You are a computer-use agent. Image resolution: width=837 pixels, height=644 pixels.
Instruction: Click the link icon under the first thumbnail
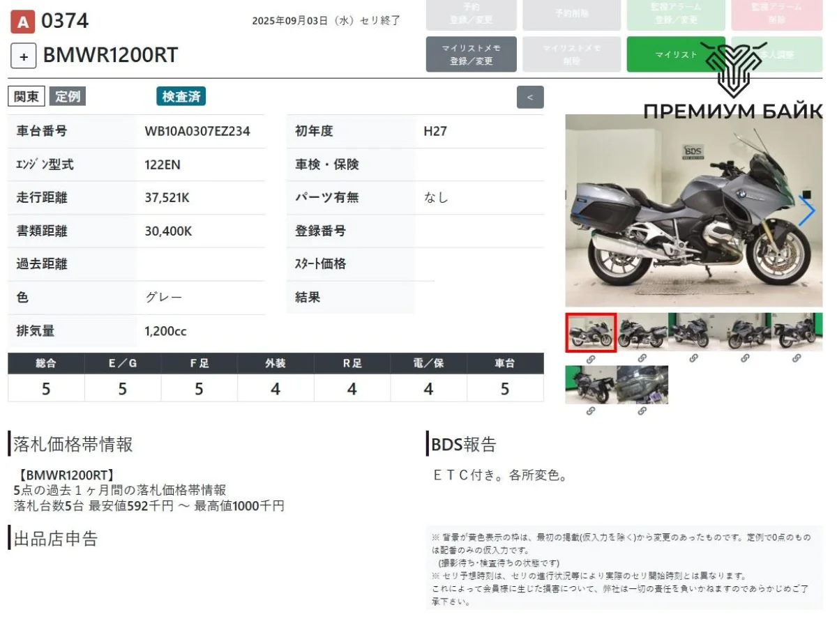(x=590, y=359)
